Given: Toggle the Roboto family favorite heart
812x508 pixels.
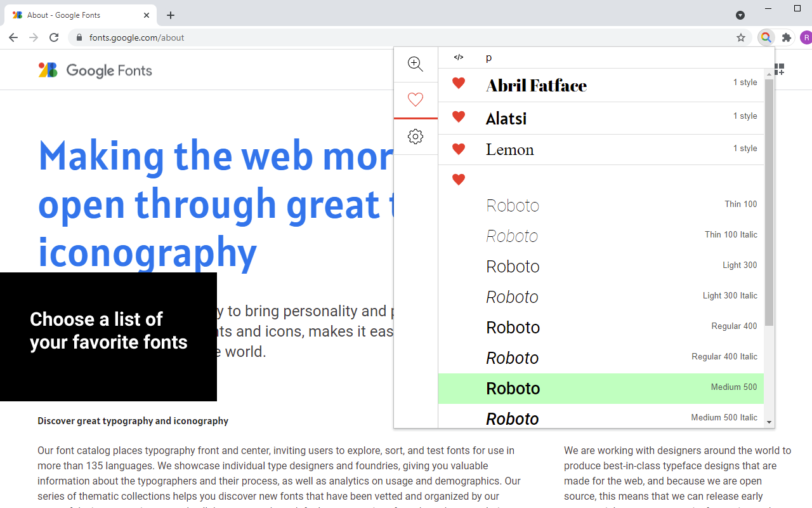Looking at the screenshot, I should (x=459, y=180).
